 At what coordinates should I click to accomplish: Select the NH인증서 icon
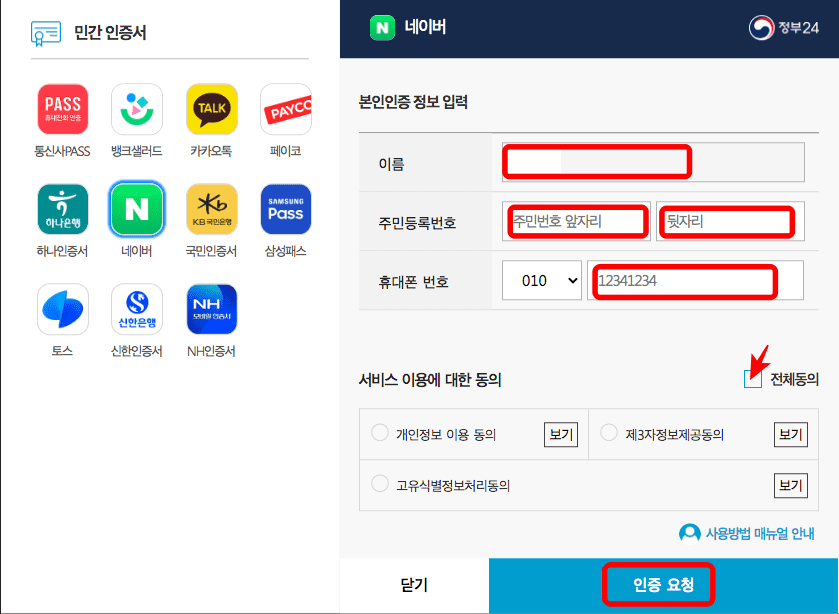pos(212,309)
